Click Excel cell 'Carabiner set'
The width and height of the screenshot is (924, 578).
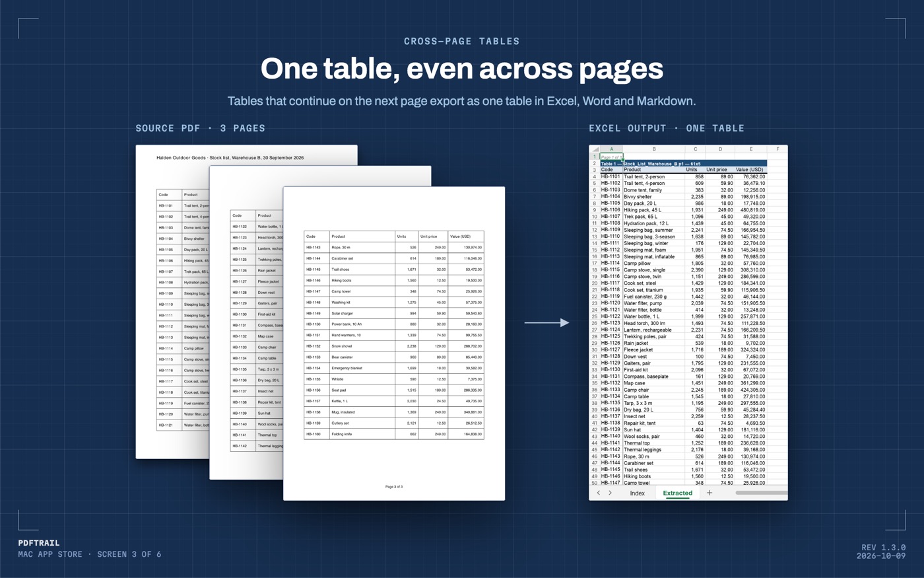tap(653, 463)
